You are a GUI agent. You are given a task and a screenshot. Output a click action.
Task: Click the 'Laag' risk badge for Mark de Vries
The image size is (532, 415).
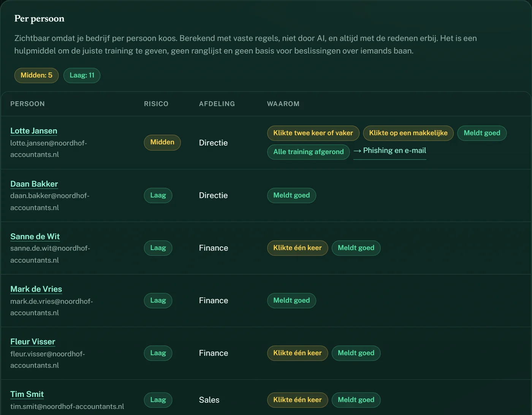[x=158, y=301]
